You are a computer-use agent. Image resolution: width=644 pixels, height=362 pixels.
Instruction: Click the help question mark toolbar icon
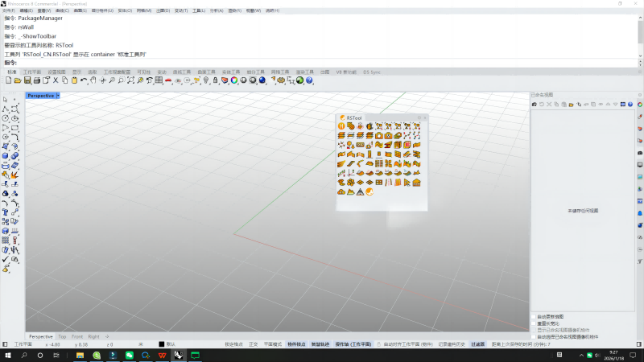coord(309,80)
